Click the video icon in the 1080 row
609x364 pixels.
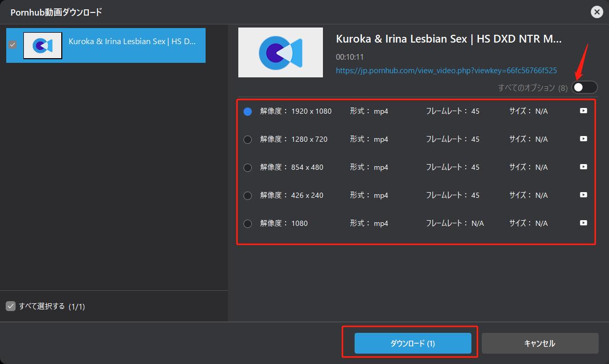[584, 223]
